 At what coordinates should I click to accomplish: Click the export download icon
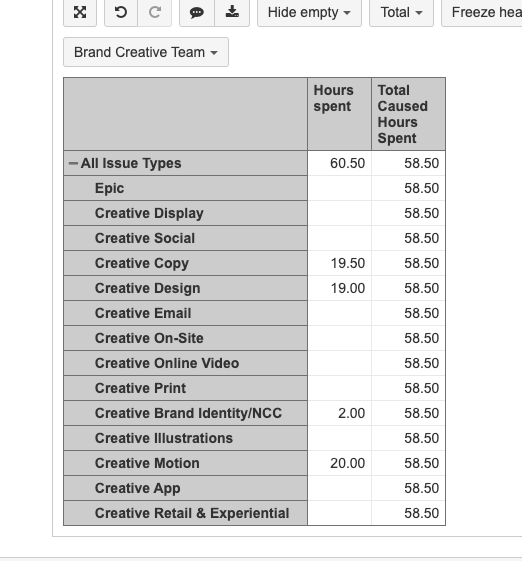click(232, 13)
